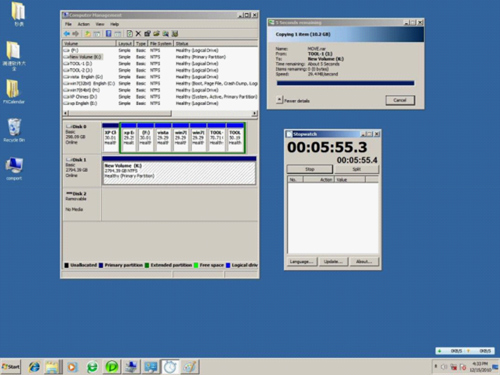Open the Recycle Bin desktop icon
This screenshot has width=500, height=375.
tap(14, 130)
